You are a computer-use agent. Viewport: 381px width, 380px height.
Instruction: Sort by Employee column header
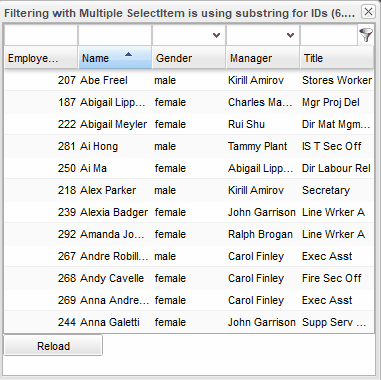point(41,58)
